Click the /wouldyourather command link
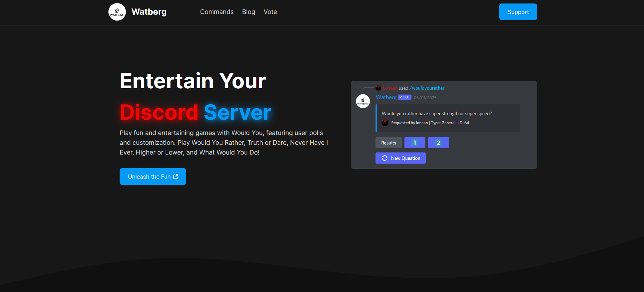The width and height of the screenshot is (644, 292). point(427,88)
